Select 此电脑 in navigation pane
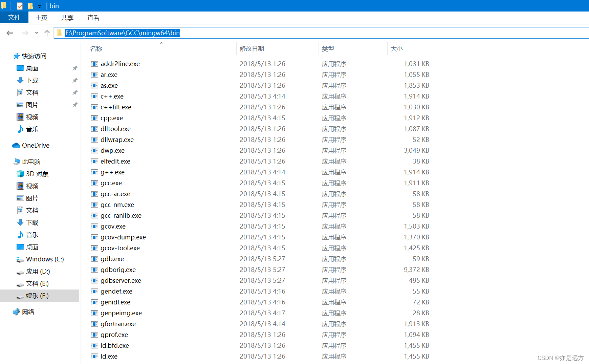Screen dimensions: 589x364 (27, 162)
